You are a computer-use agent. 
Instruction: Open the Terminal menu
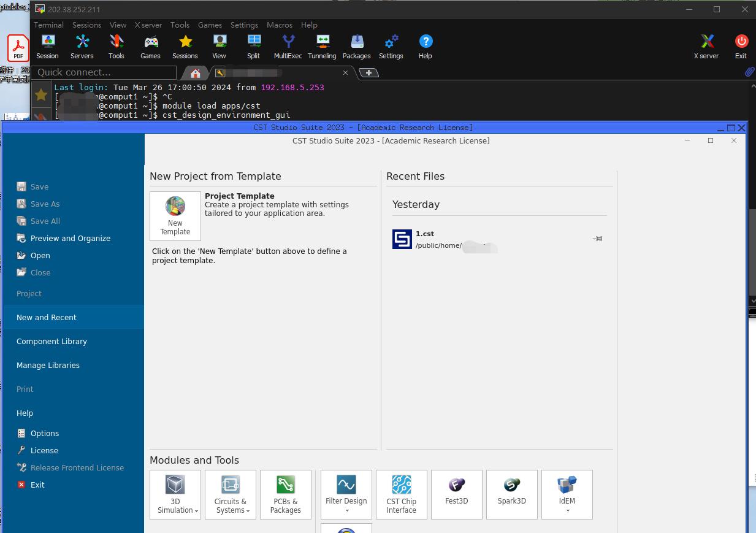pos(48,25)
